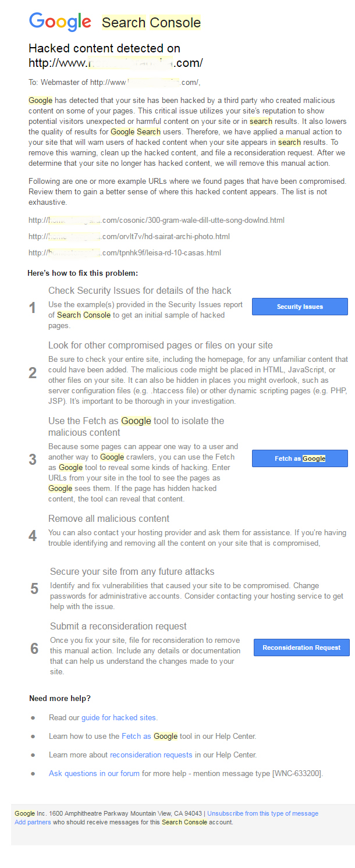Click the blue Security Issues button
This screenshot has width=355, height=868.
[x=300, y=307]
